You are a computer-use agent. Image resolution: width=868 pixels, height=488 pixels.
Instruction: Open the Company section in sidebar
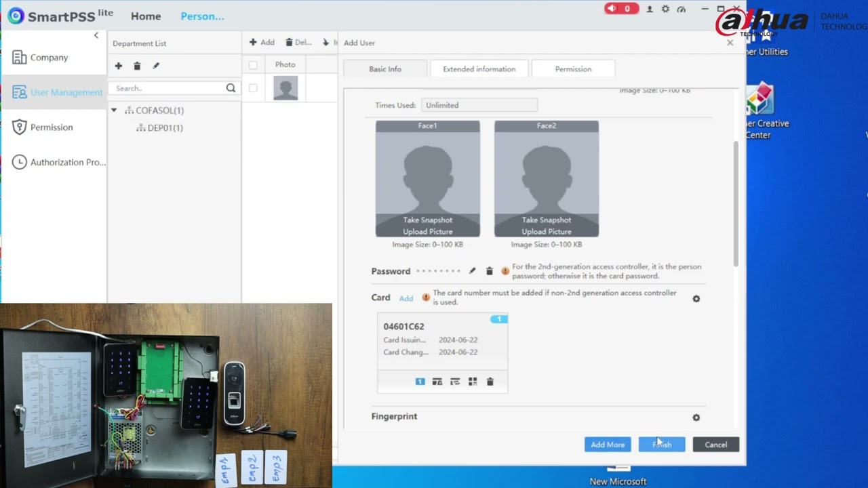click(49, 58)
